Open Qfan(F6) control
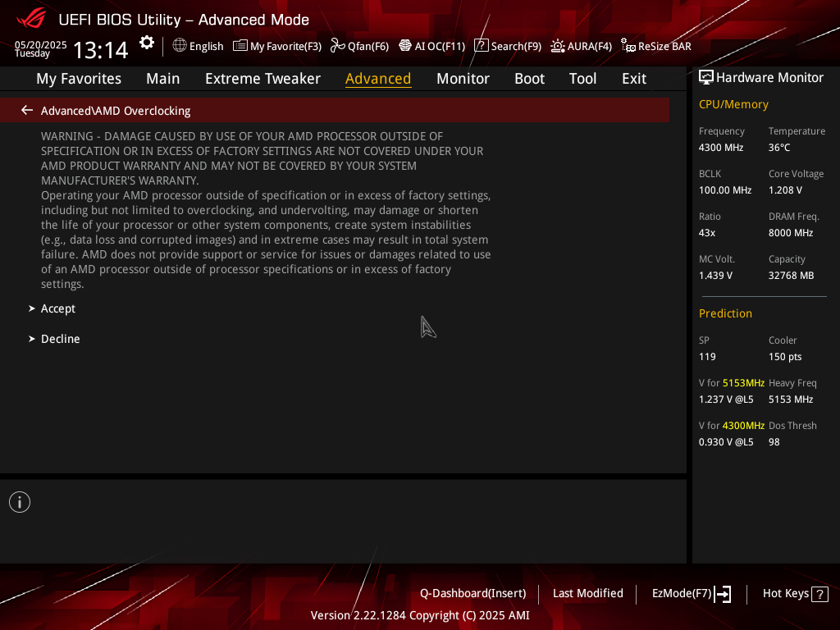 pyautogui.click(x=368, y=46)
